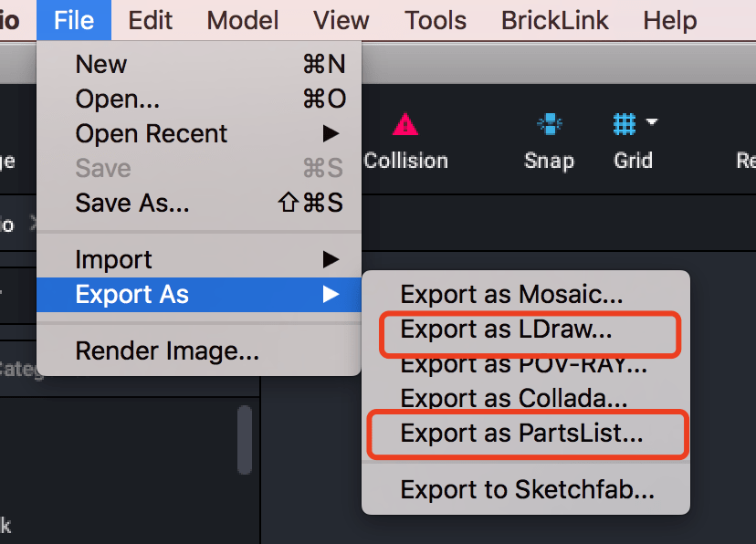Click the left panel vertical scrollbar
756x544 pixels.
[244, 440]
